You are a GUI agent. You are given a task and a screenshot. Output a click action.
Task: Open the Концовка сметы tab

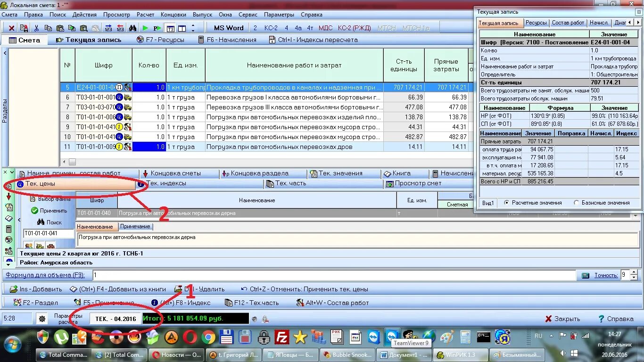pyautogui.click(x=179, y=173)
